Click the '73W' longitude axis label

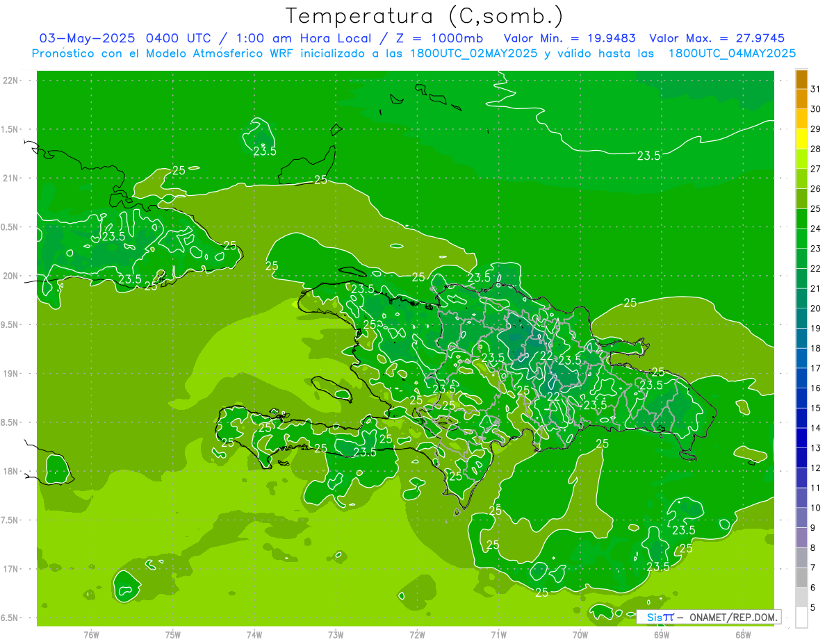(x=336, y=635)
